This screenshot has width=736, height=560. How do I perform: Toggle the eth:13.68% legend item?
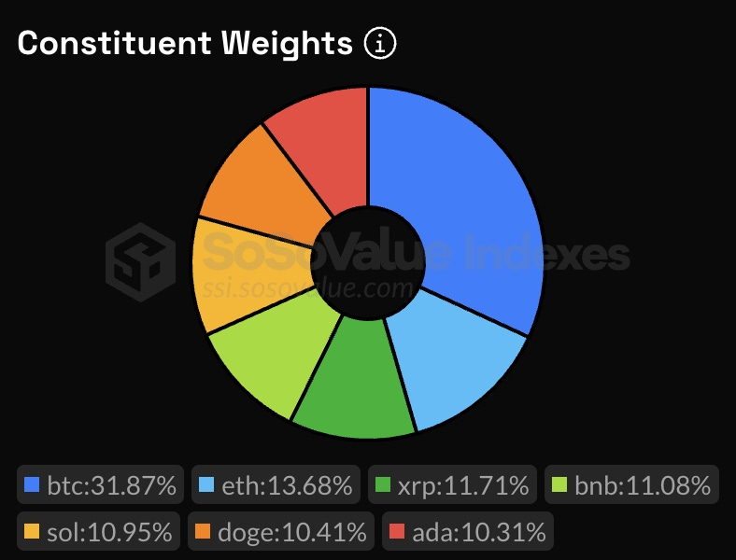pyautogui.click(x=276, y=484)
